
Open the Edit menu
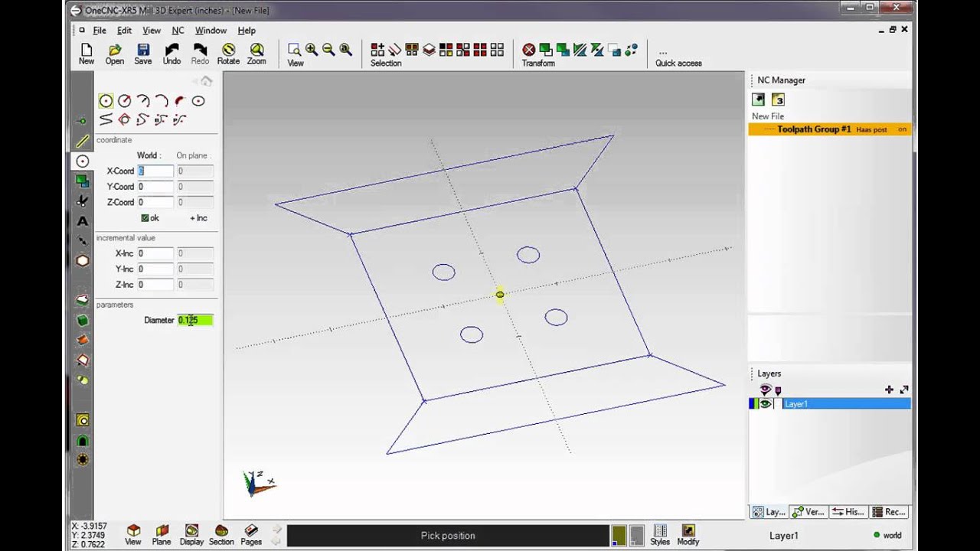pyautogui.click(x=124, y=31)
